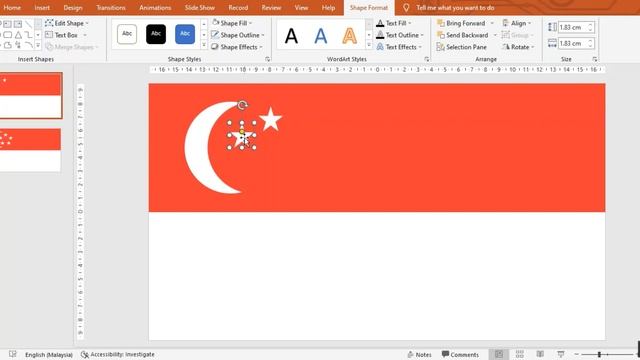Open the Home ribbon tab
The image size is (640, 360).
click(x=12, y=8)
